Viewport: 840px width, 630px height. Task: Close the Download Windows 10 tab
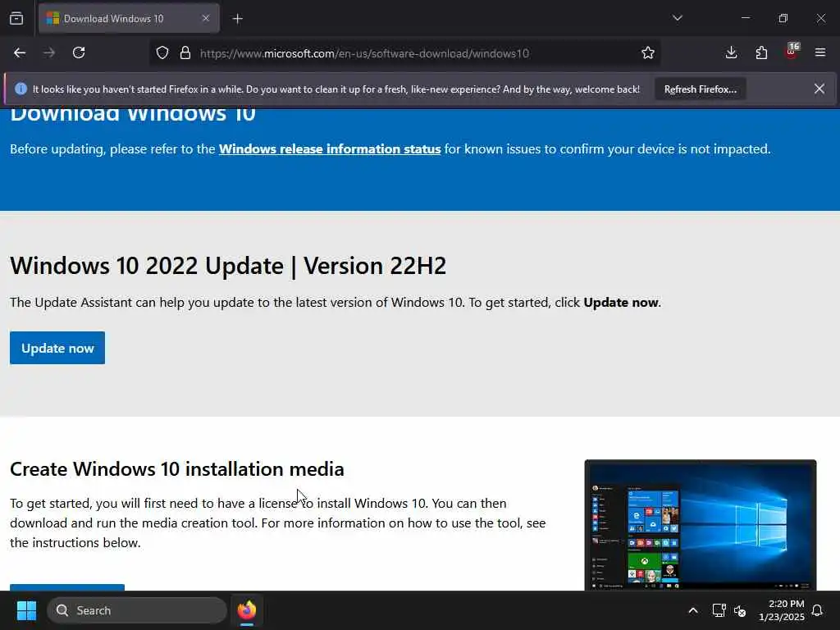pos(206,18)
